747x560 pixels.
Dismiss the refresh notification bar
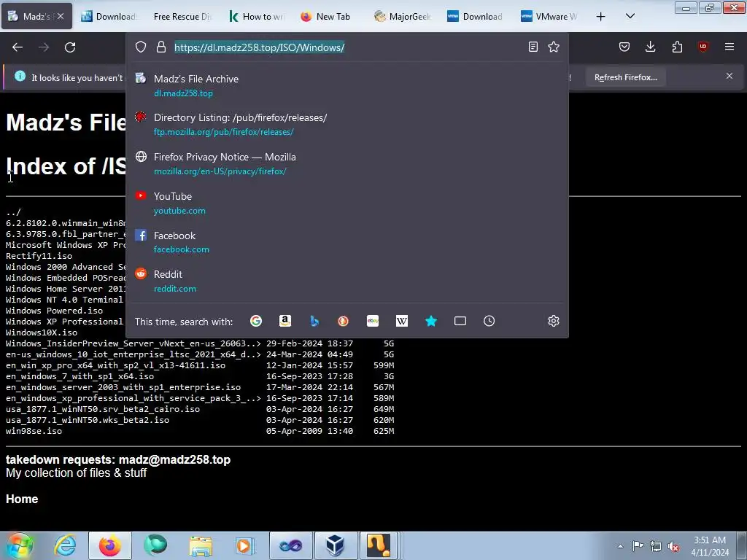(x=729, y=76)
